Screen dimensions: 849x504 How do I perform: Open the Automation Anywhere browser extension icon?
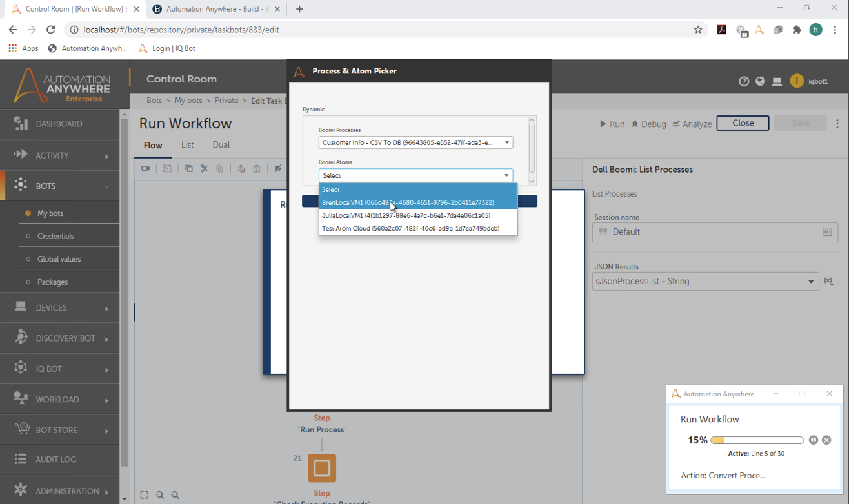[760, 30]
